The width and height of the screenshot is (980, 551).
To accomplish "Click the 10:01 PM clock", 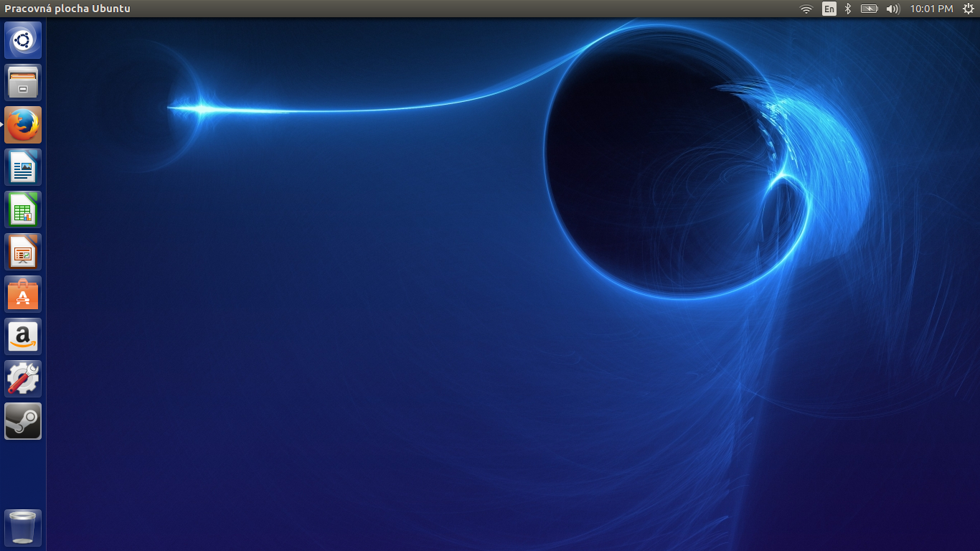I will coord(931,9).
